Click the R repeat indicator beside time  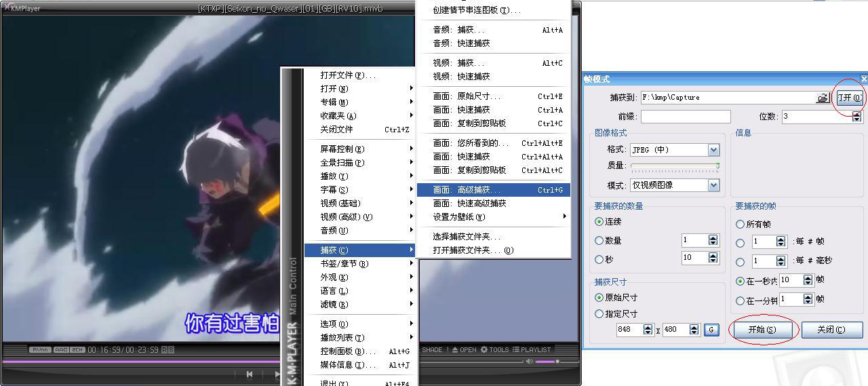[165, 350]
